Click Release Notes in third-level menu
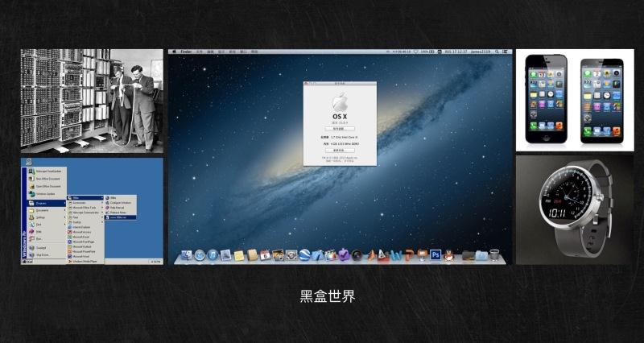This screenshot has height=343, width=644. (120, 213)
